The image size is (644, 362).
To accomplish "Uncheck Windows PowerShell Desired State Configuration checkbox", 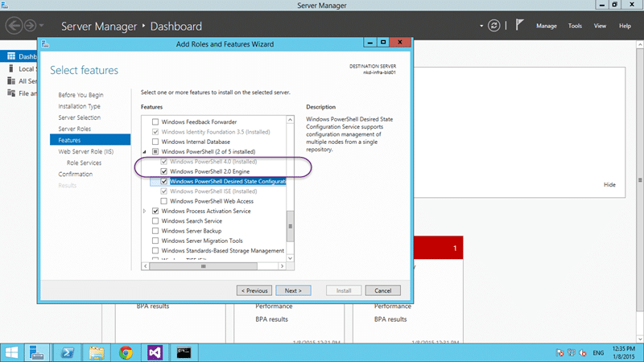I will 164,182.
